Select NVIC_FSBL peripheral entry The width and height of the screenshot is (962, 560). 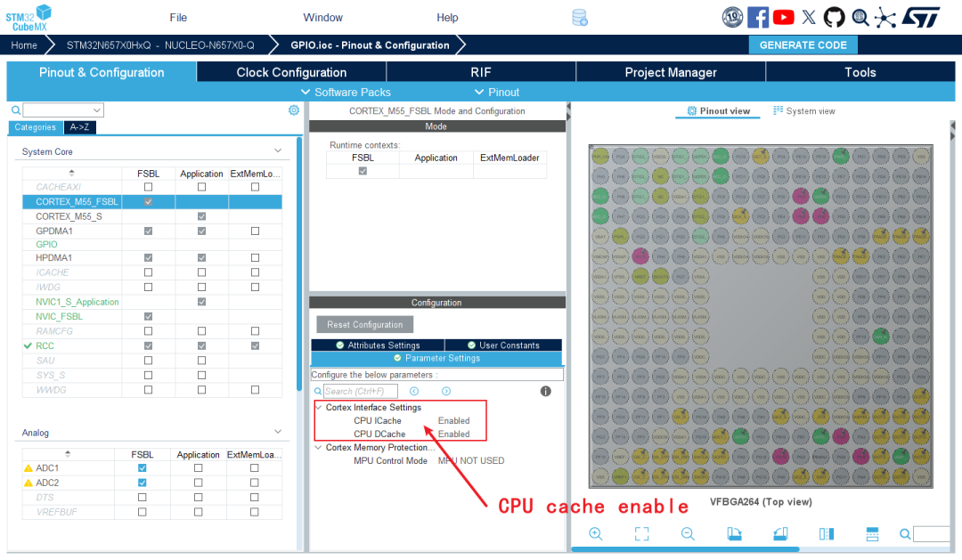[x=59, y=316]
